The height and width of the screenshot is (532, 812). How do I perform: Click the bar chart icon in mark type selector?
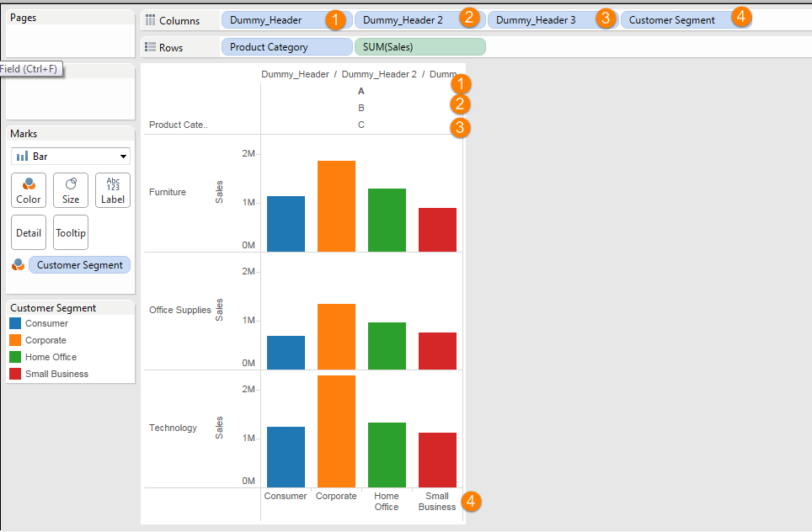click(22, 156)
